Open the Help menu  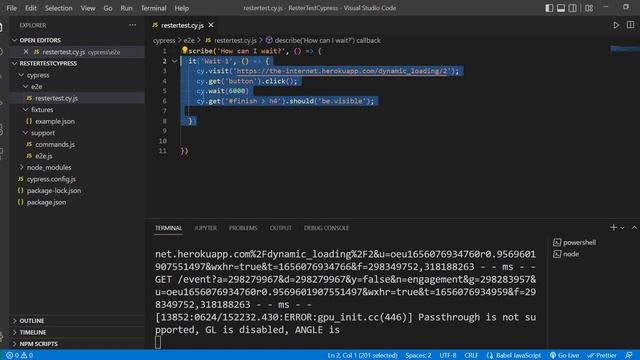(182, 8)
